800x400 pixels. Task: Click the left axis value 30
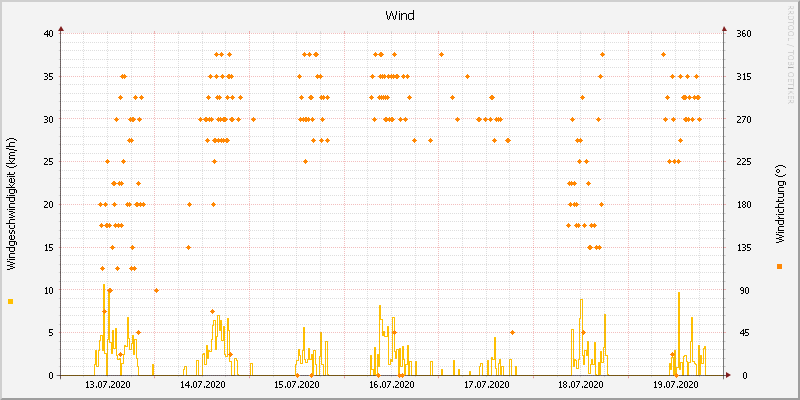48,119
